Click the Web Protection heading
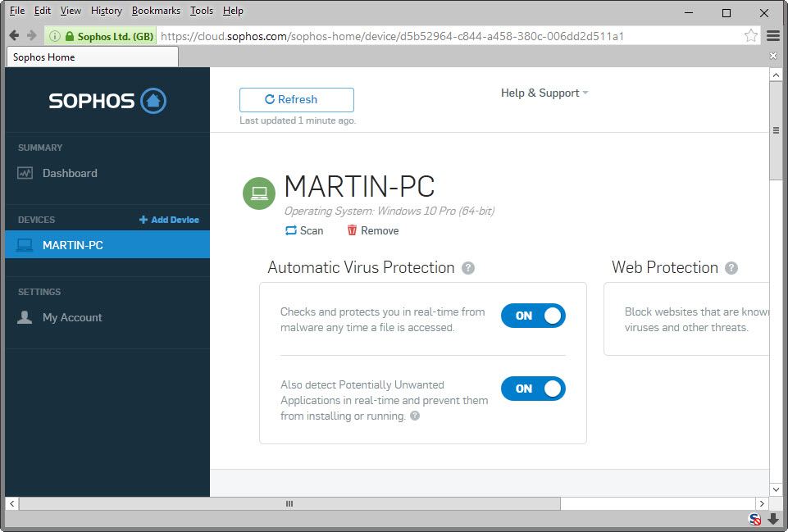Image resolution: width=788 pixels, height=532 pixels. pyautogui.click(x=664, y=267)
